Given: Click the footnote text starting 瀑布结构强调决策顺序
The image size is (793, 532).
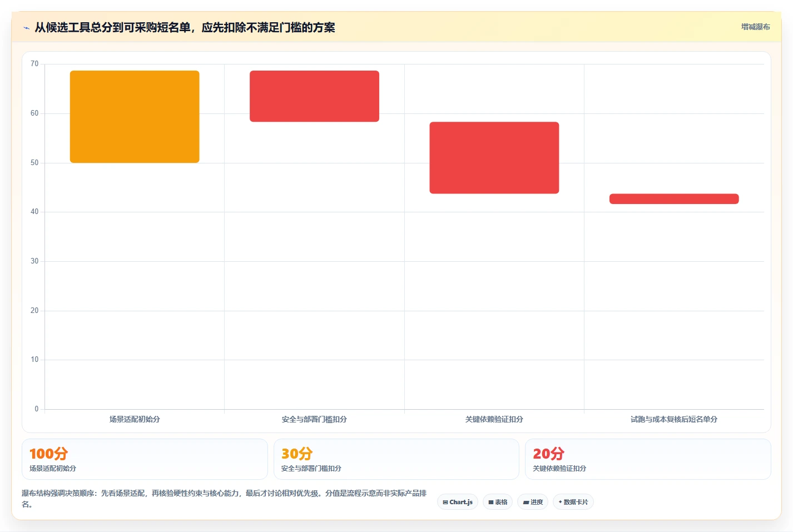Looking at the screenshot, I should pyautogui.click(x=224, y=499).
